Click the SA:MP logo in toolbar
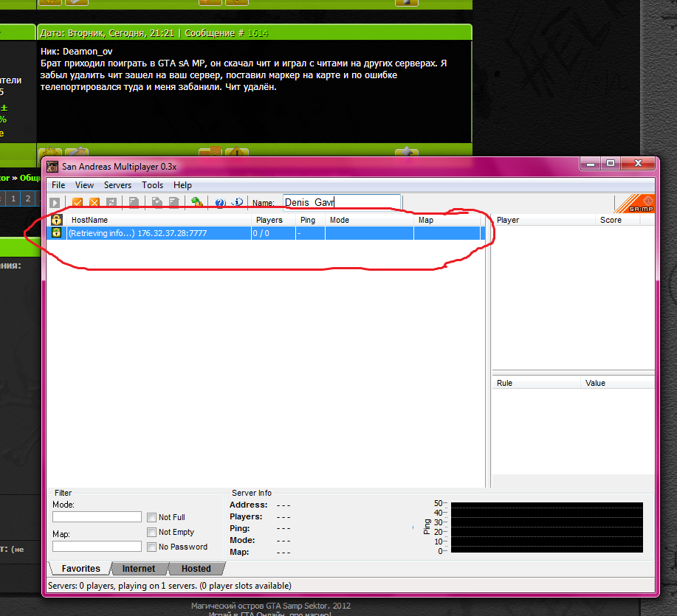The width and height of the screenshot is (677, 616). click(634, 204)
